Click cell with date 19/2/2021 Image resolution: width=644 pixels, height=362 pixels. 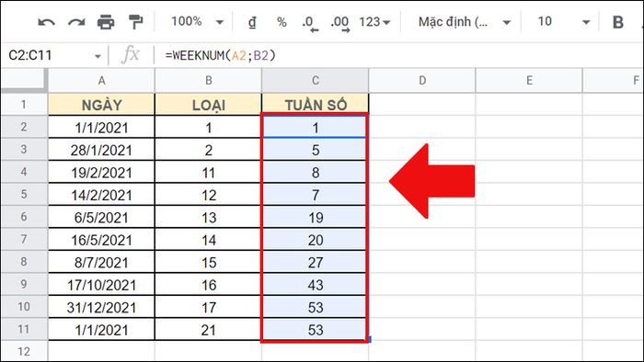(101, 172)
